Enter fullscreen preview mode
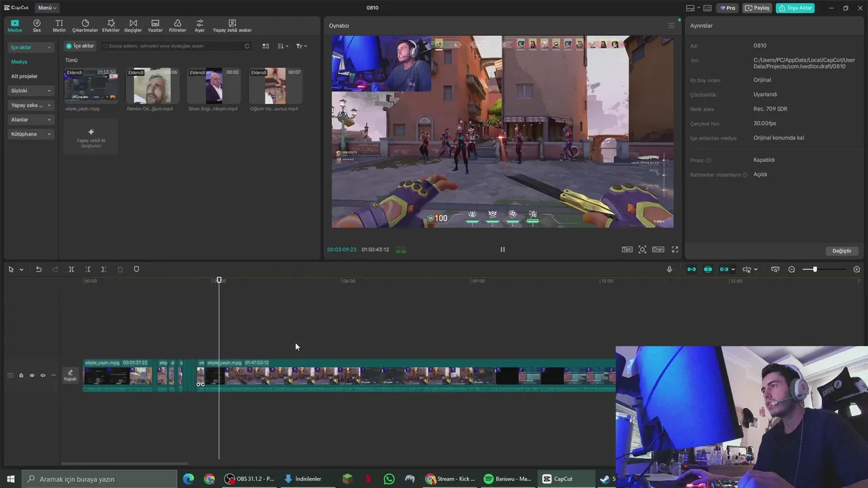The width and height of the screenshot is (868, 488). [x=675, y=249]
